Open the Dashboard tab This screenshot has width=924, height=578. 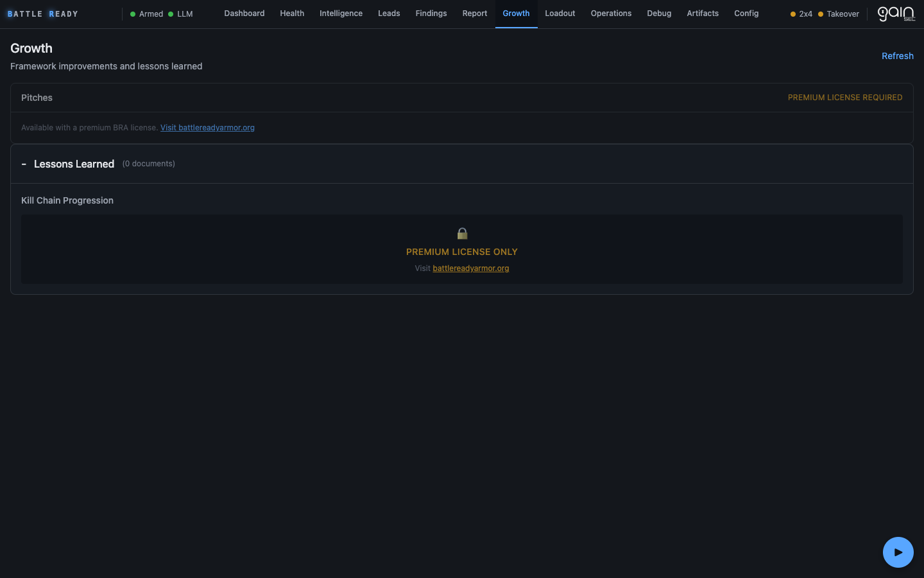tap(244, 13)
